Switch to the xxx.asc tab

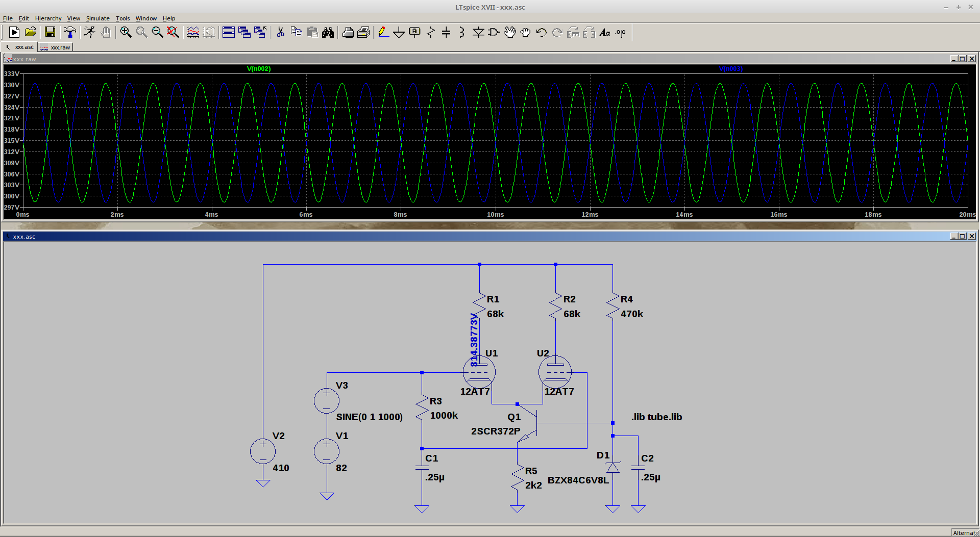19,47
